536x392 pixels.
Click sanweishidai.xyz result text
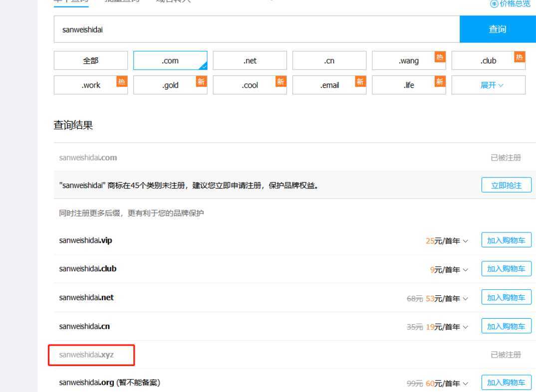pos(86,355)
